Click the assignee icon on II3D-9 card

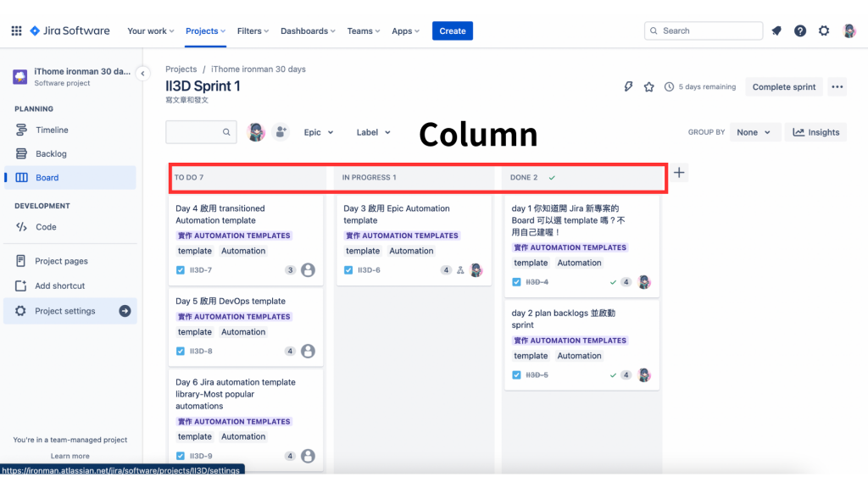pyautogui.click(x=308, y=456)
